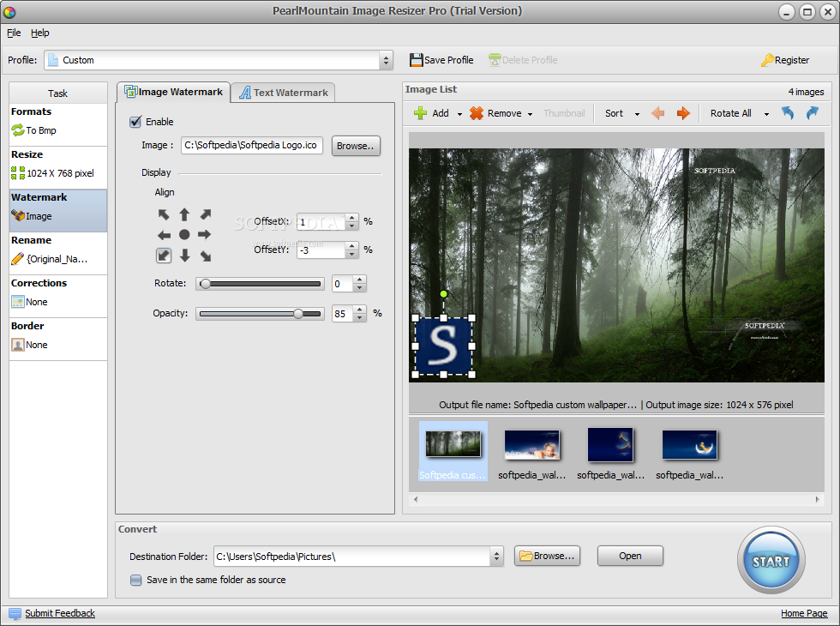Expand the Sort dropdown arrow

click(x=637, y=114)
